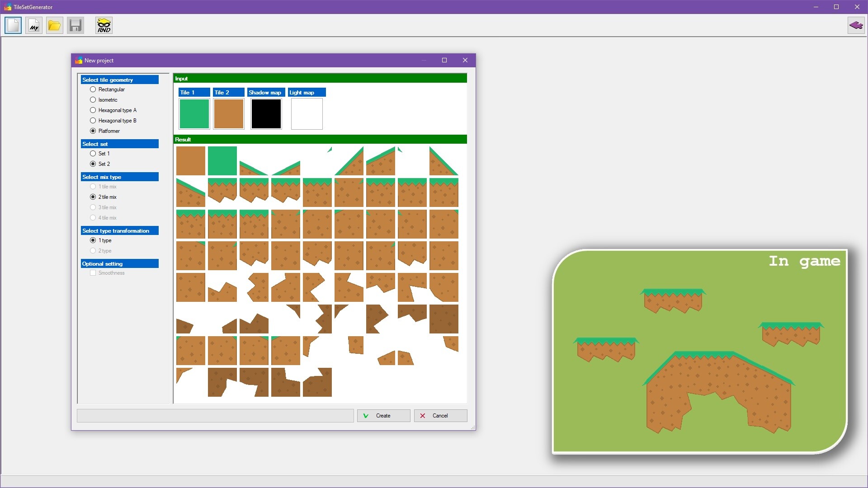Click the In game preview image
The height and width of the screenshot is (488, 868).
pyautogui.click(x=699, y=352)
